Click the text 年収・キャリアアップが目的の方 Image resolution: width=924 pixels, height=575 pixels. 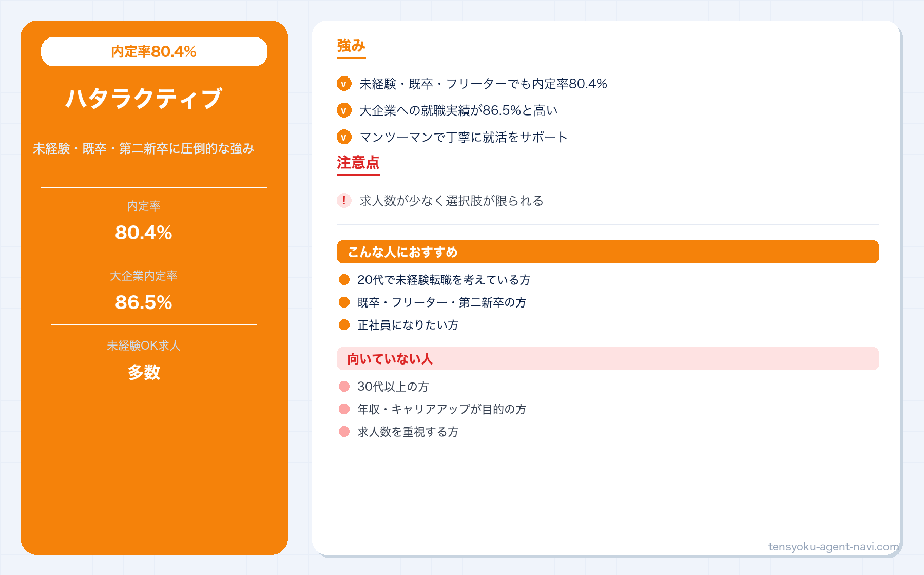tap(442, 409)
